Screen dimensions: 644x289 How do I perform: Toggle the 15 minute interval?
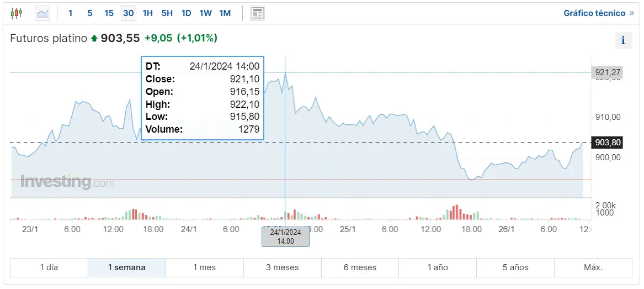[x=109, y=13]
